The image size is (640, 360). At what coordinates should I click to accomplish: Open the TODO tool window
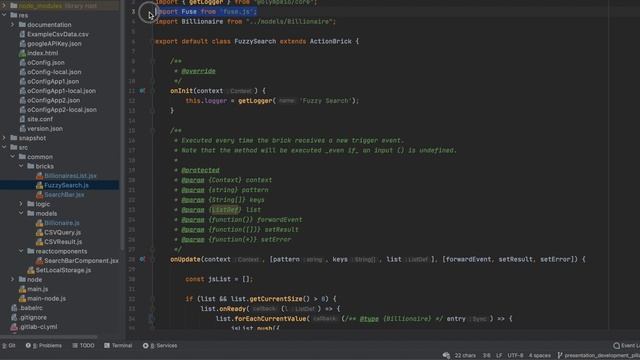(83, 346)
